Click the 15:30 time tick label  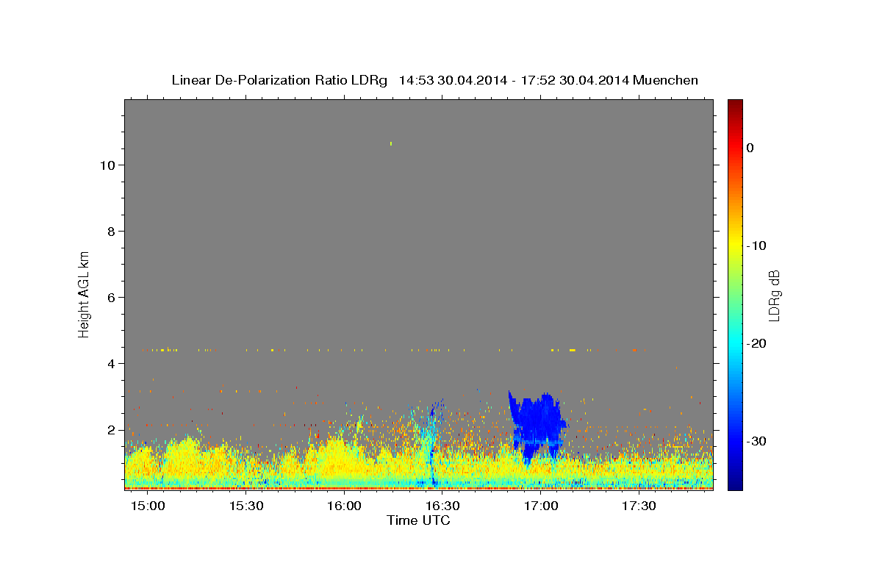(x=246, y=506)
